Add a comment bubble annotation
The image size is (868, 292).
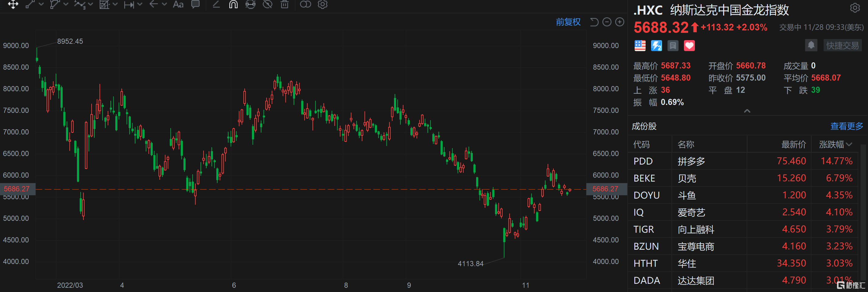[195, 4]
